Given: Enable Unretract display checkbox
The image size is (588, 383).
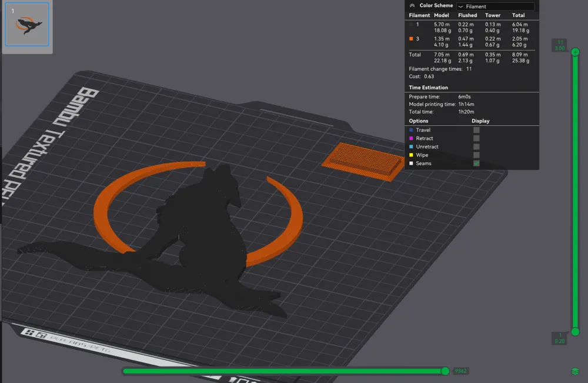Looking at the screenshot, I should tap(476, 146).
